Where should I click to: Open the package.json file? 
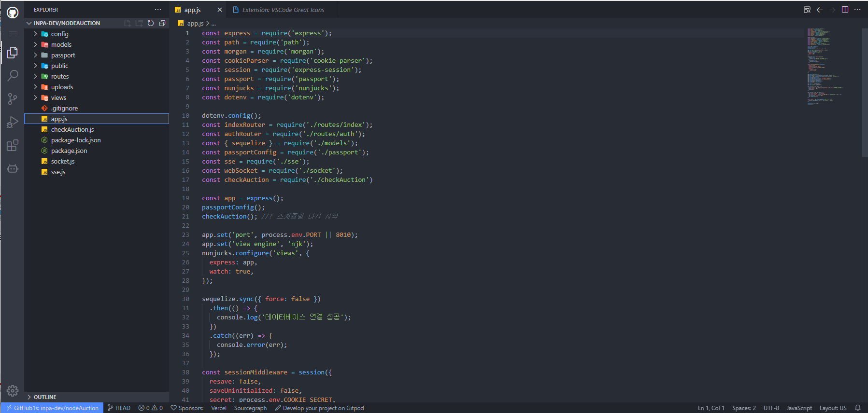(97, 151)
